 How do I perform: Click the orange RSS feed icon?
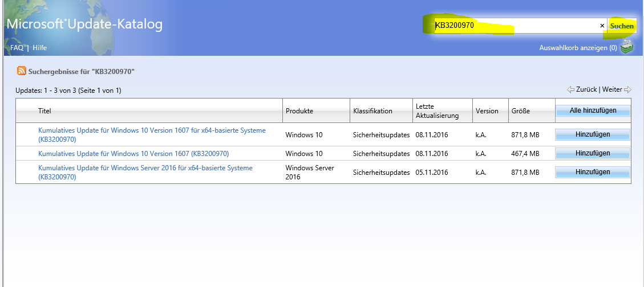coord(21,71)
